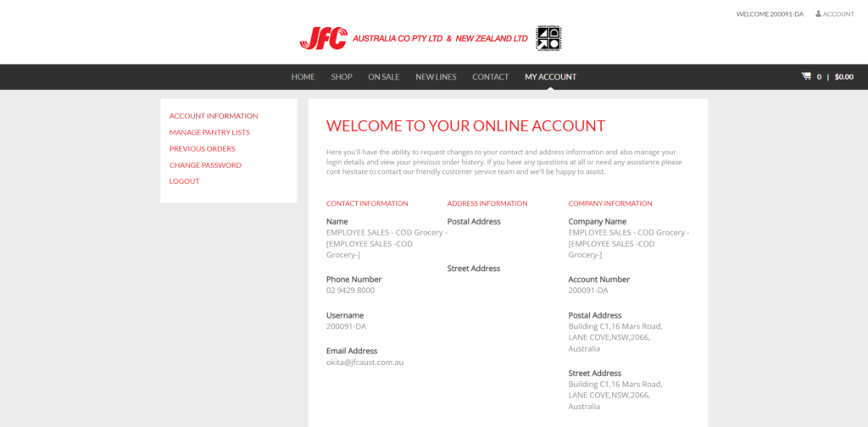Screen dimensions: 868x427
Task: Click the Email Address label
Action: click(352, 351)
